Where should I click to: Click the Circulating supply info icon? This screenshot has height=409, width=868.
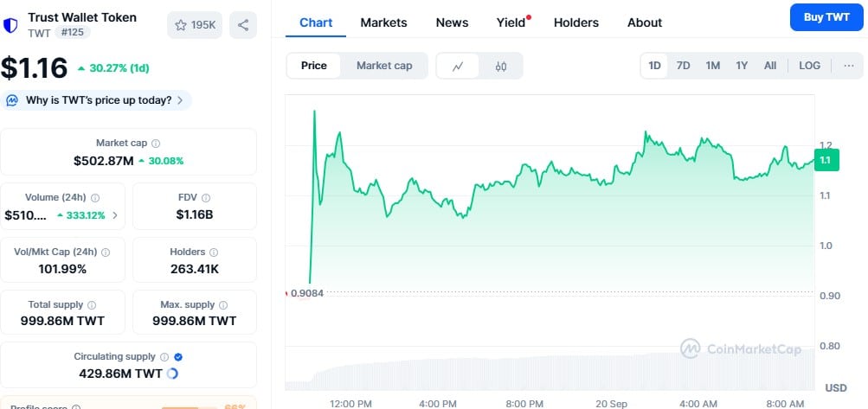coord(164,357)
